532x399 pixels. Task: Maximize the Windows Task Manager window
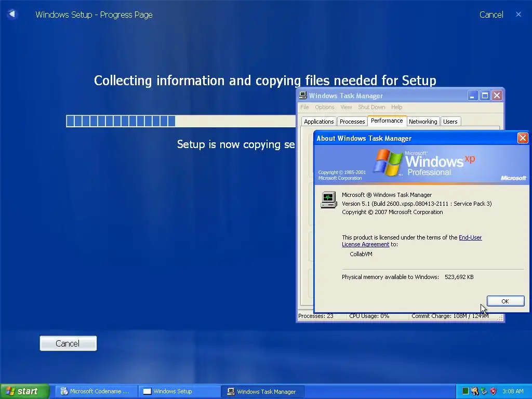pos(485,96)
